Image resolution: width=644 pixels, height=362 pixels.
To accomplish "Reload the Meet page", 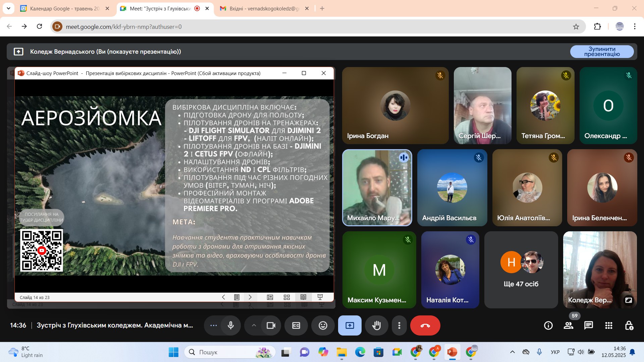I will click(x=40, y=26).
